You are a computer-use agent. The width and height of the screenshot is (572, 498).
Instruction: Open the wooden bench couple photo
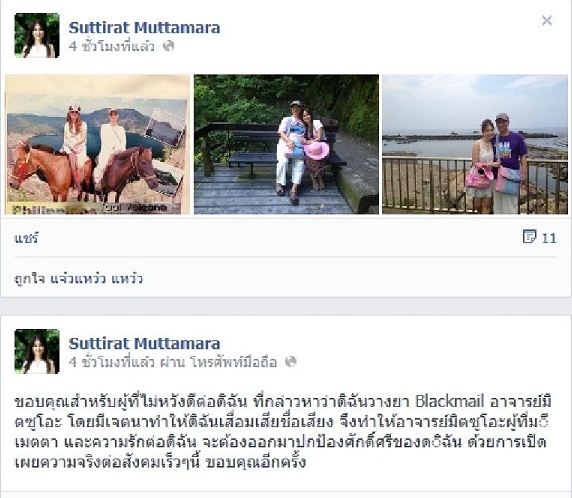[x=286, y=144]
